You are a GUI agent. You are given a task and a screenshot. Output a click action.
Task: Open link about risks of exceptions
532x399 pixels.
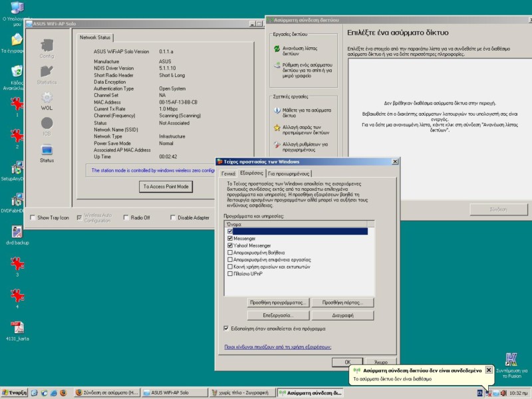point(278,346)
